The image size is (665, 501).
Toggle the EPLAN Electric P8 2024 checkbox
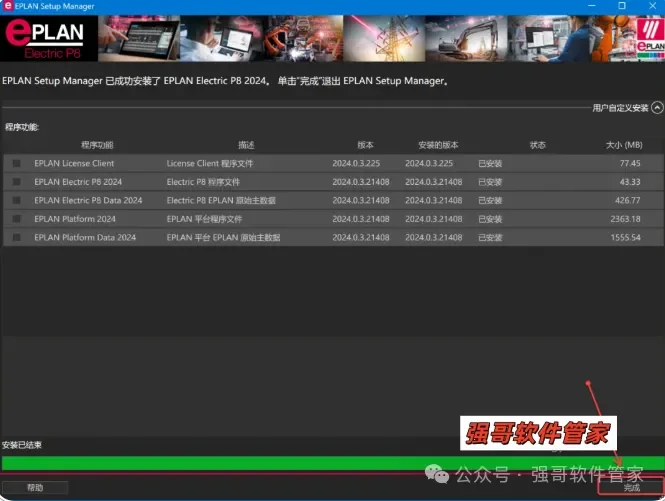click(17, 182)
